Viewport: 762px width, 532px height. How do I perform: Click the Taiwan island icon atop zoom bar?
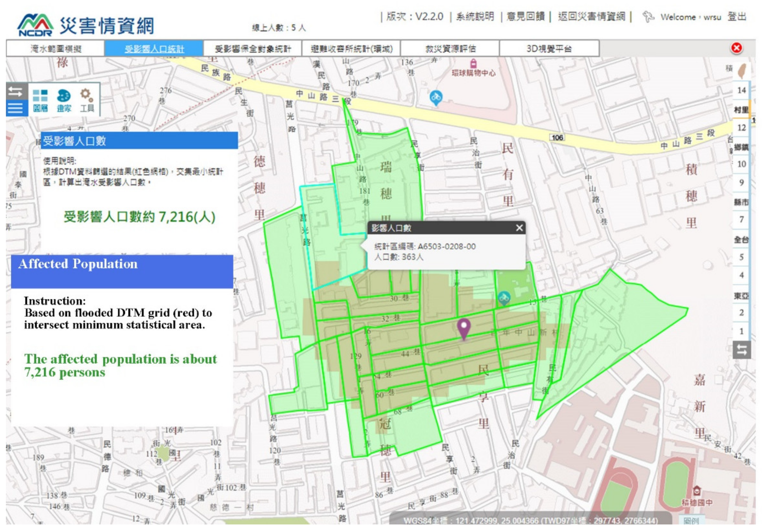[742, 71]
